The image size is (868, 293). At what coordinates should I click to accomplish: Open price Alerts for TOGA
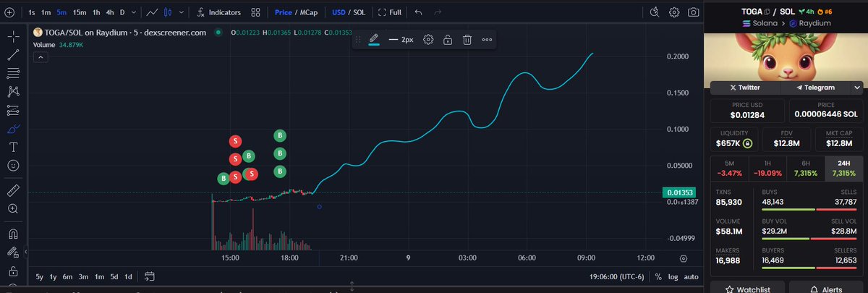[825, 287]
